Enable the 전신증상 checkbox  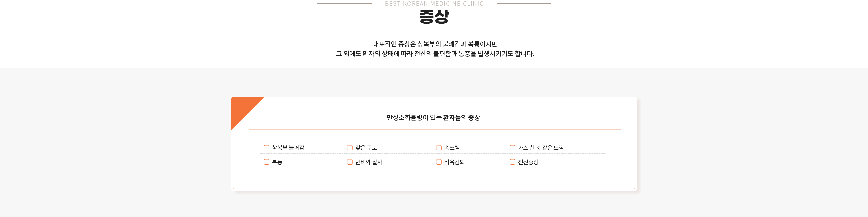coord(512,162)
